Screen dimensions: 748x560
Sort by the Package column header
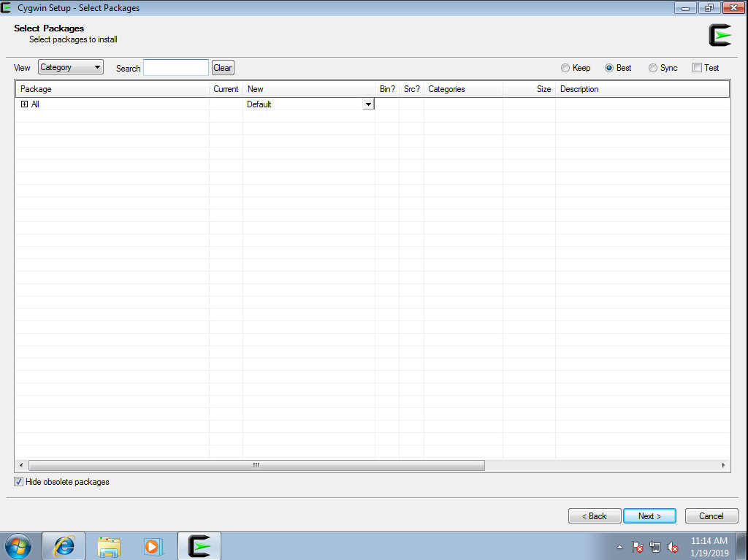pos(112,89)
